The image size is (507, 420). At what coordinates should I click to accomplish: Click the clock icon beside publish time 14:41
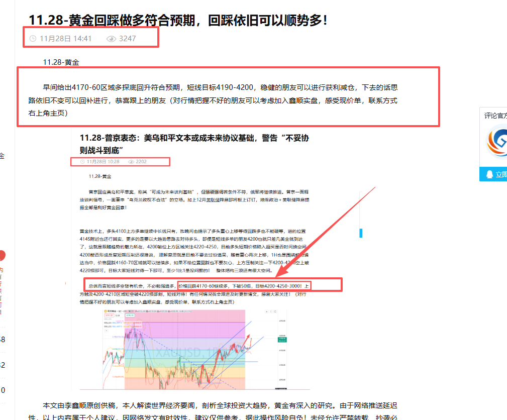[x=33, y=38]
